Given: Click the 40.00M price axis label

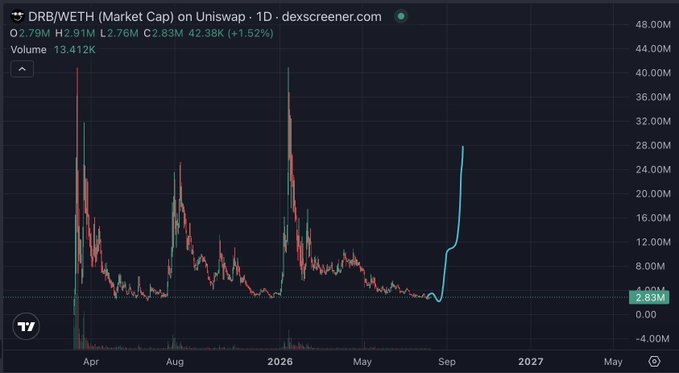Looking at the screenshot, I should pos(653,73).
